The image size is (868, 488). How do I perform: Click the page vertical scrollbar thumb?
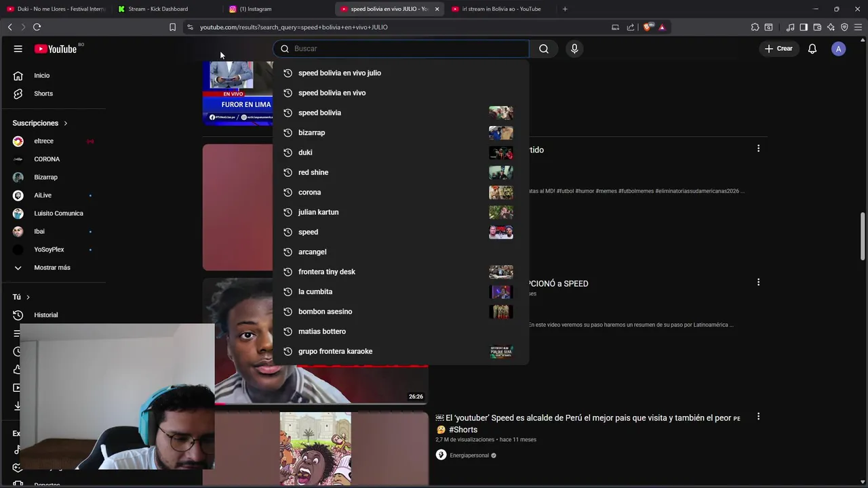coord(863,236)
